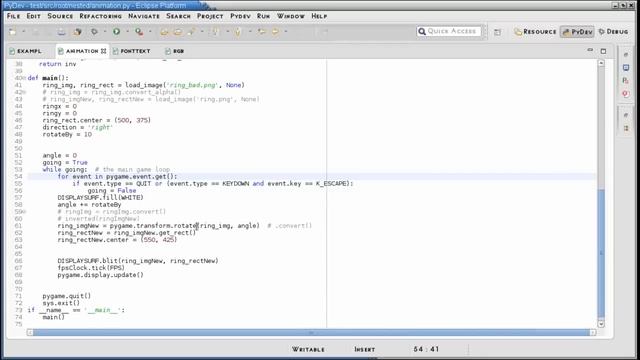Run the program with the green Run icon
Image resolution: width=640 pixels, height=360 pixels.
(x=117, y=31)
